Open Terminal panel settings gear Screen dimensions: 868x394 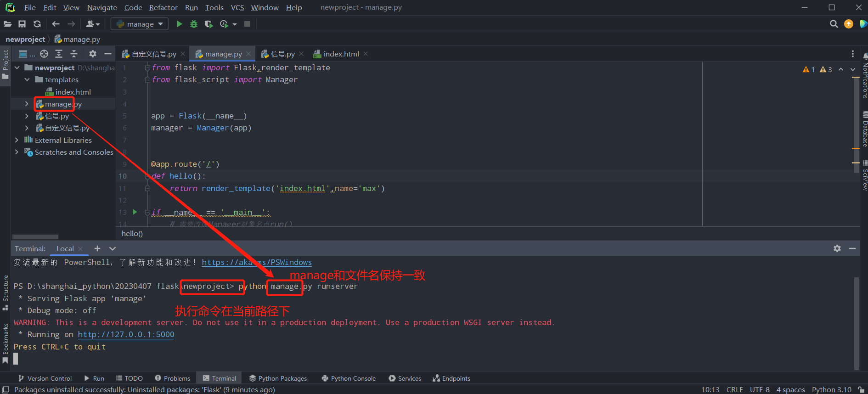837,248
